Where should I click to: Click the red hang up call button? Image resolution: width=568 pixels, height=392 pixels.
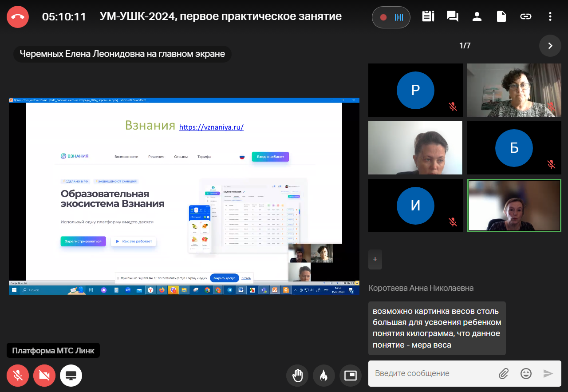point(18,17)
